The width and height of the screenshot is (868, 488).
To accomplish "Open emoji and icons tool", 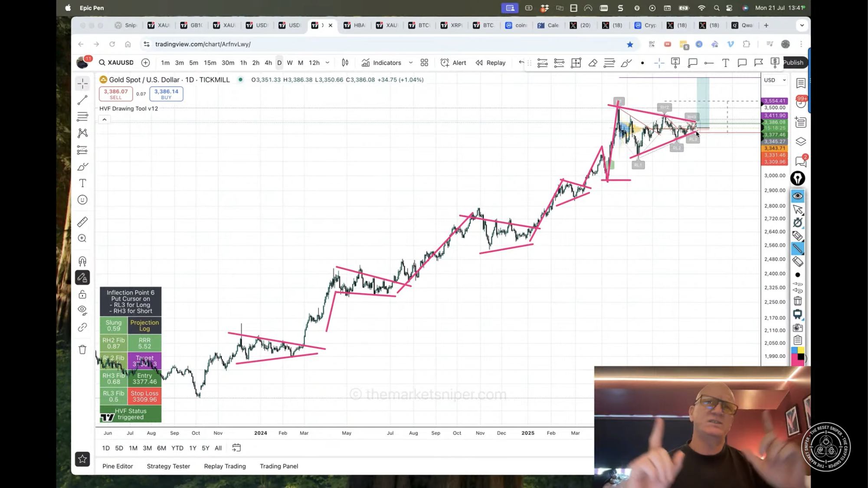I will 82,200.
